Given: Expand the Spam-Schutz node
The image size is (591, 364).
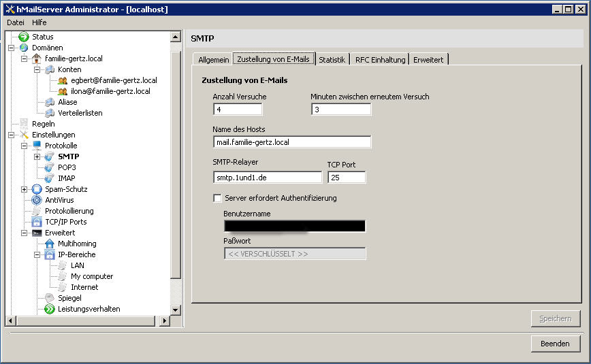Looking at the screenshot, I should [x=24, y=190].
